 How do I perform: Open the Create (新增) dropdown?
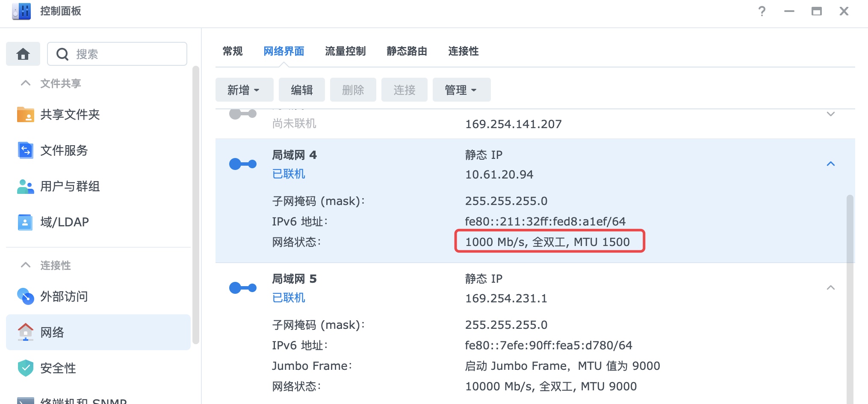click(244, 90)
